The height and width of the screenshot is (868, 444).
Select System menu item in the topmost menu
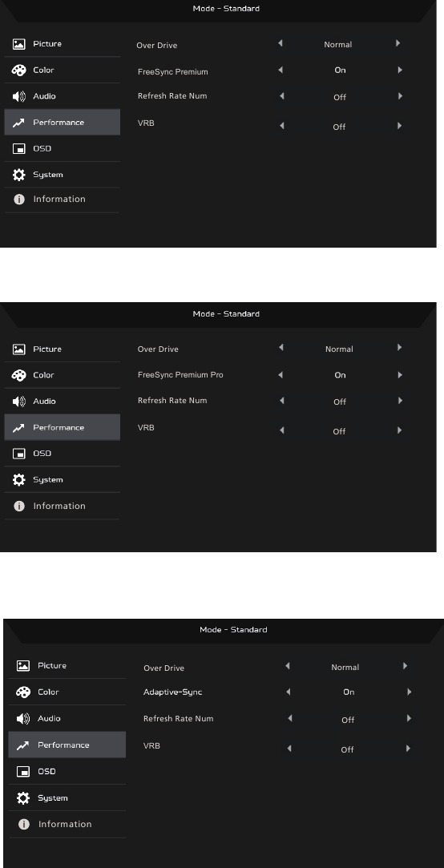pos(47,175)
